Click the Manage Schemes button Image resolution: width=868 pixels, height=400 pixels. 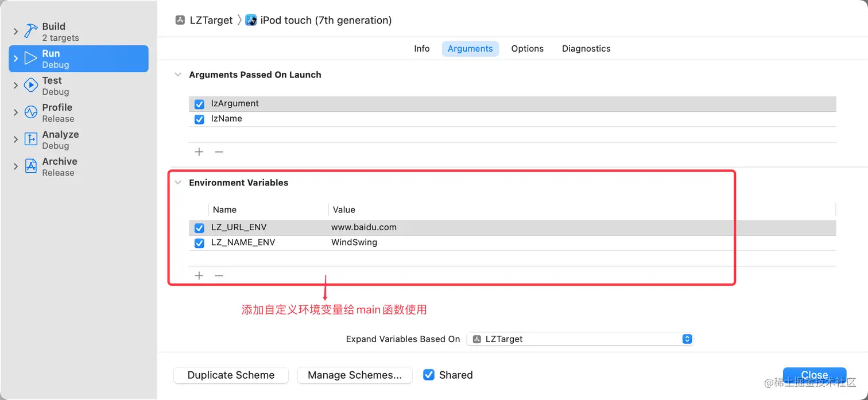point(355,375)
